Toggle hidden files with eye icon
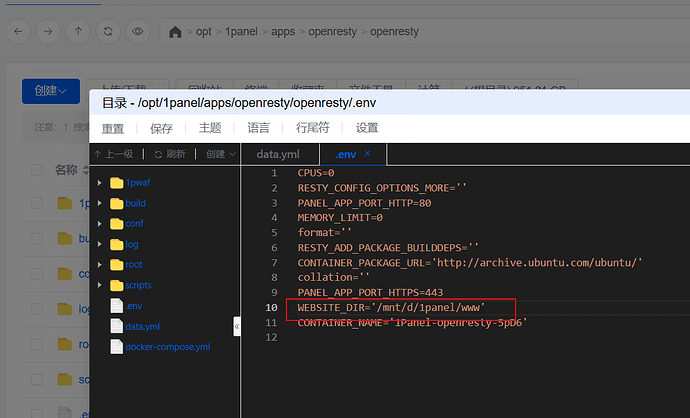 tap(138, 32)
